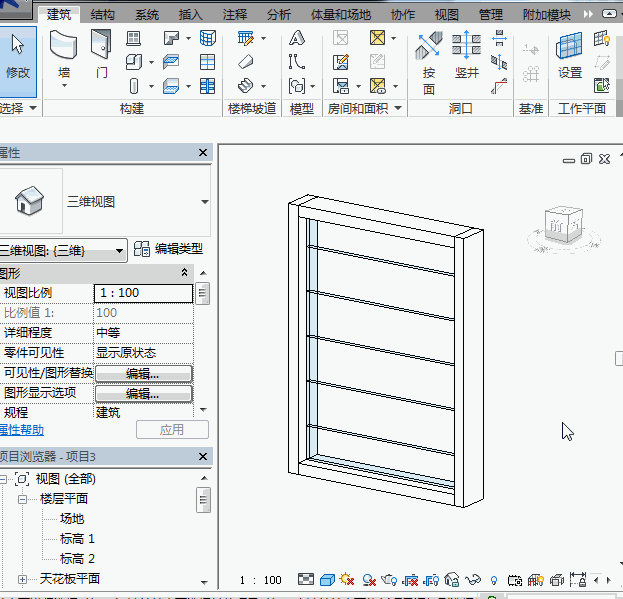This screenshot has width=623, height=599.
Task: Click the Shaft (竖井) opening tool
Action: tap(467, 58)
